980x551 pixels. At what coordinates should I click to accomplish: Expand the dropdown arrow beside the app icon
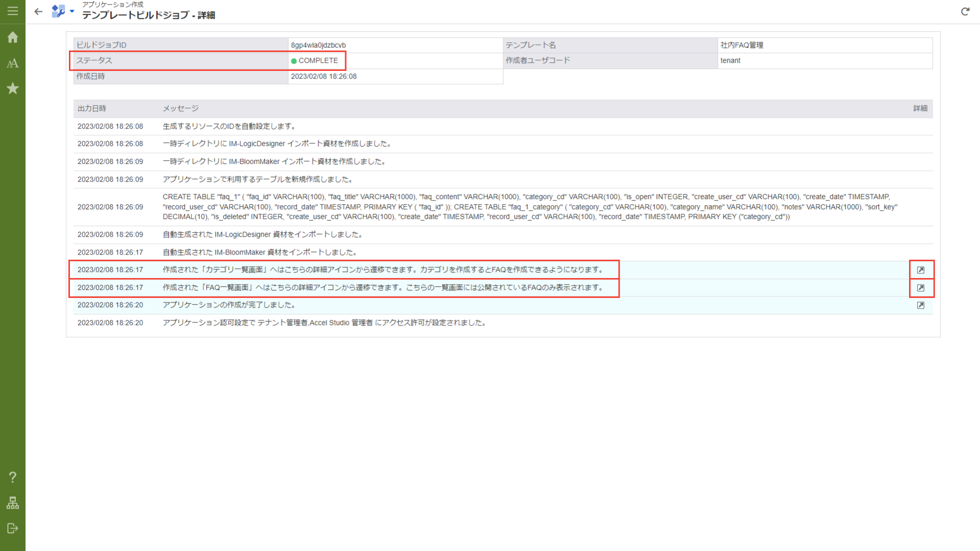click(72, 11)
